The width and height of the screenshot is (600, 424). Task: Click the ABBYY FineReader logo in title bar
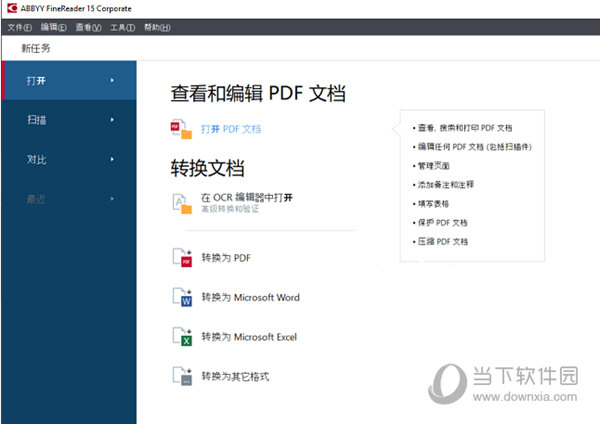click(x=9, y=8)
